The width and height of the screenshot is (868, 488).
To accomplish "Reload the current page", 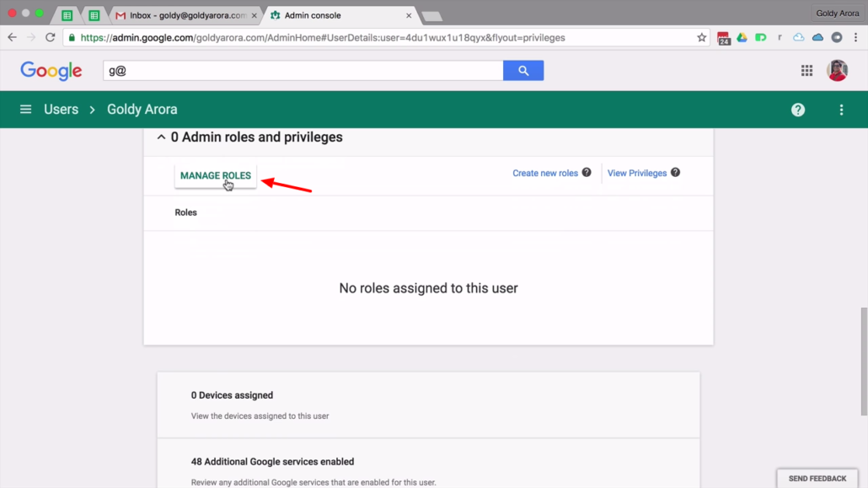I will pyautogui.click(x=51, y=38).
